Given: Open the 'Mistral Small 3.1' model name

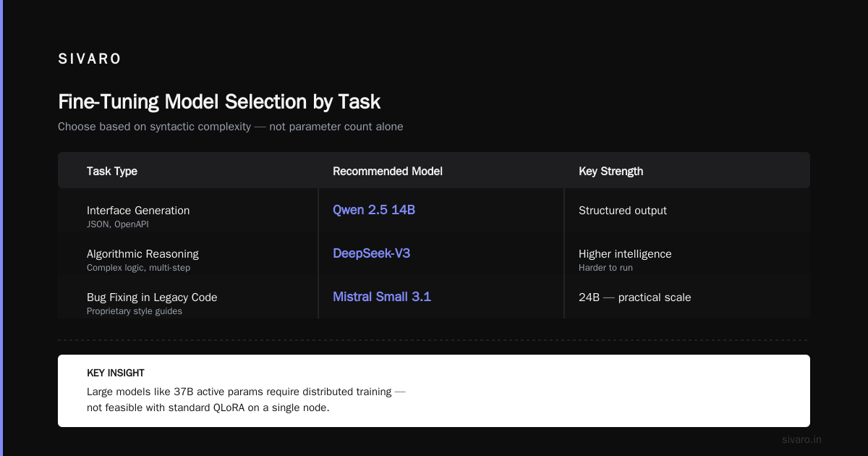Looking at the screenshot, I should [382, 297].
